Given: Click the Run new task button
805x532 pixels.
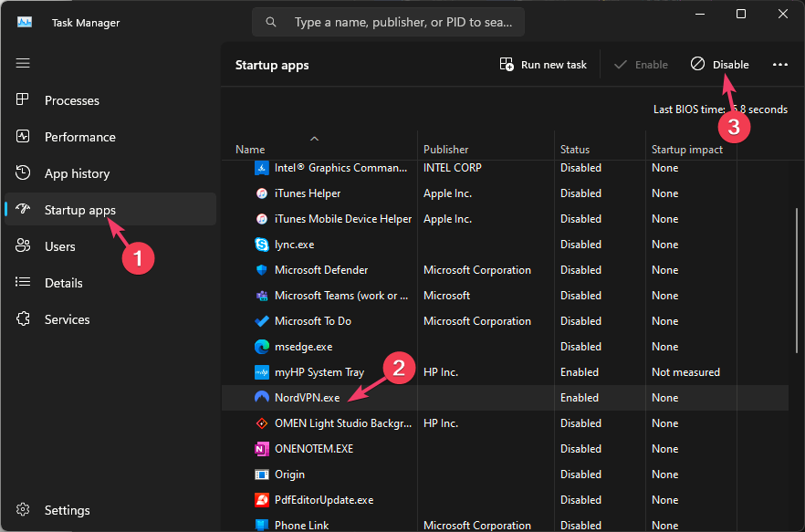Looking at the screenshot, I should [543, 65].
